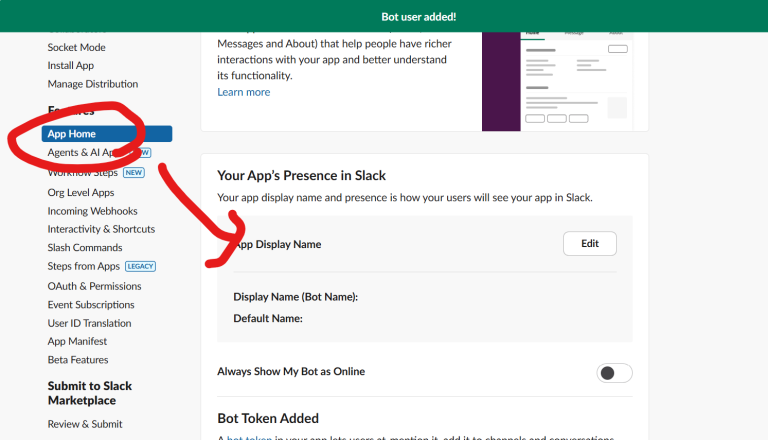Open Manage Distribution page

(93, 84)
